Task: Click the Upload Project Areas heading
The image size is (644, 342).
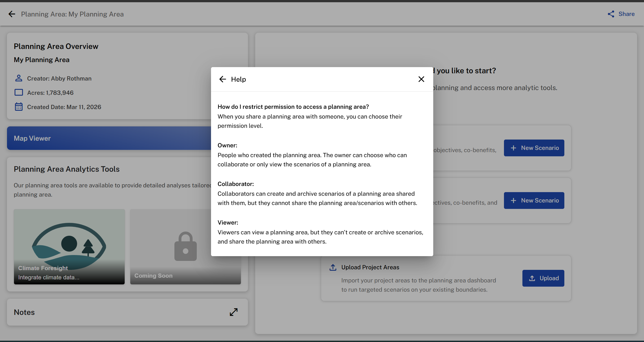Action: tap(370, 267)
